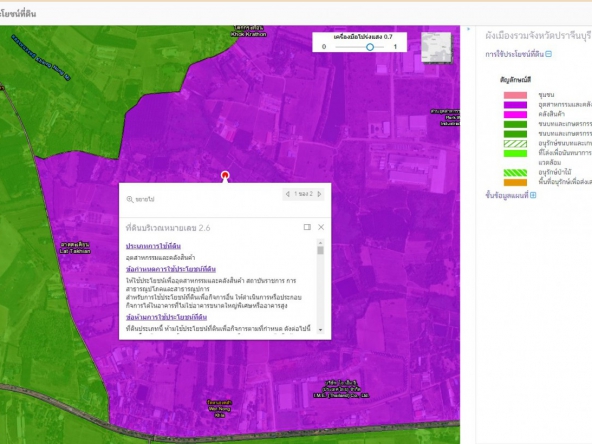592x444 pixels.
Task: Close the land parcel popup
Action: coord(321,227)
